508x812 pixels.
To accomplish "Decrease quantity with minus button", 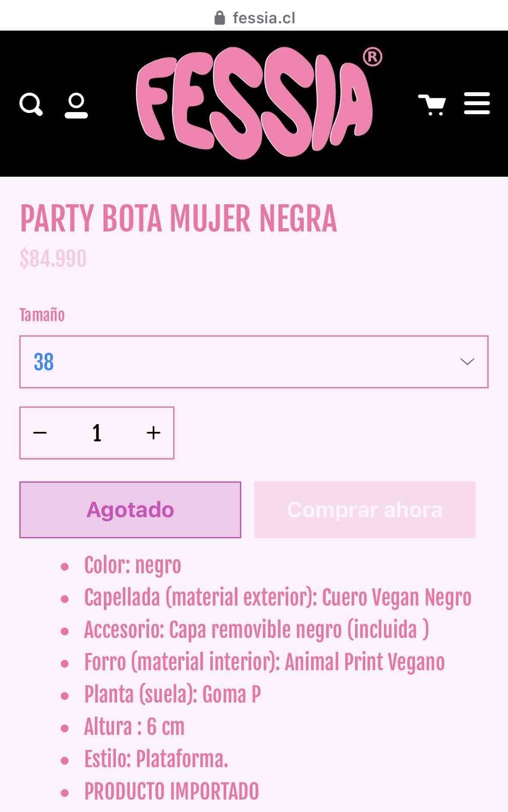I will click(40, 432).
